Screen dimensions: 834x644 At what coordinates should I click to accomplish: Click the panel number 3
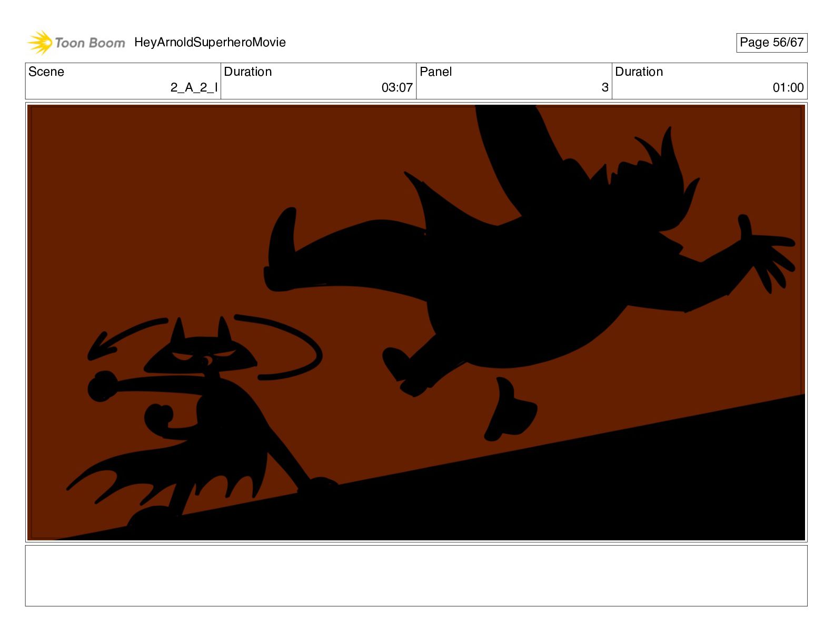pos(605,87)
